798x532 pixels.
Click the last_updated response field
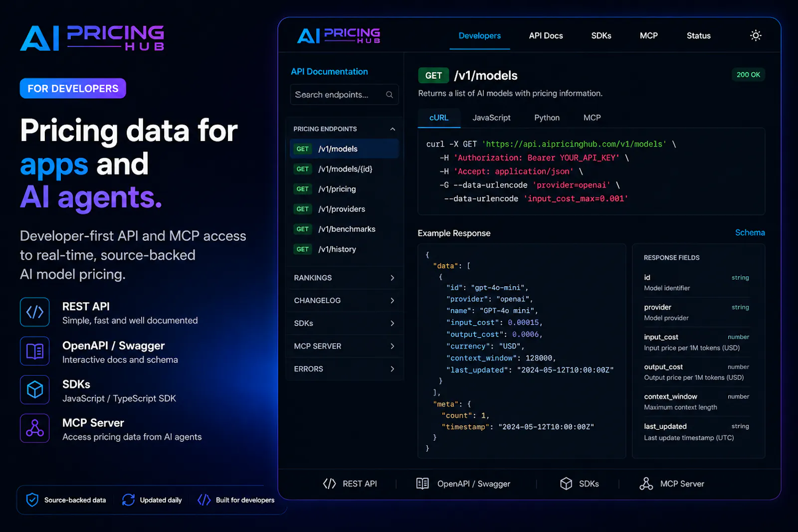tap(696, 432)
